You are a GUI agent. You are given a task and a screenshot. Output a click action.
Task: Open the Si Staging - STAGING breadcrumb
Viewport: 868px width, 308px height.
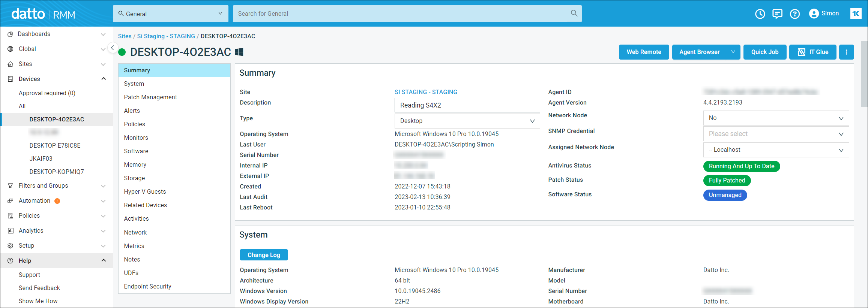[166, 36]
